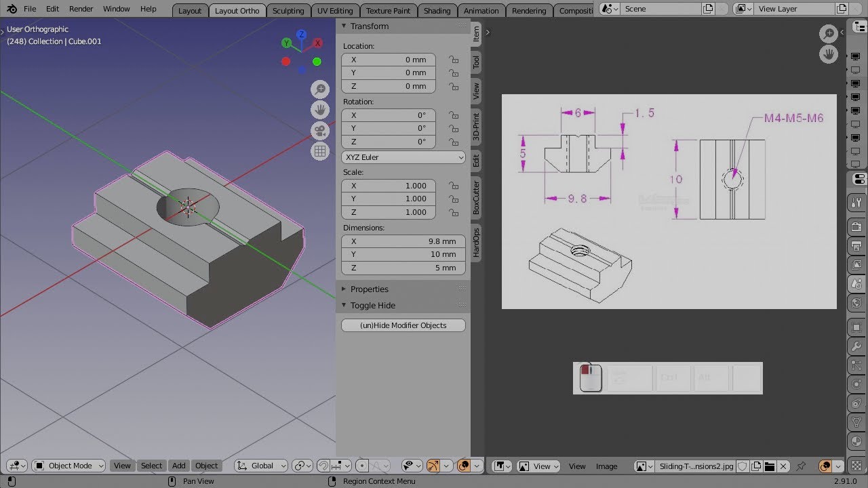Click the blue Z axis on navigation gizmo
The image size is (868, 488).
302,35
